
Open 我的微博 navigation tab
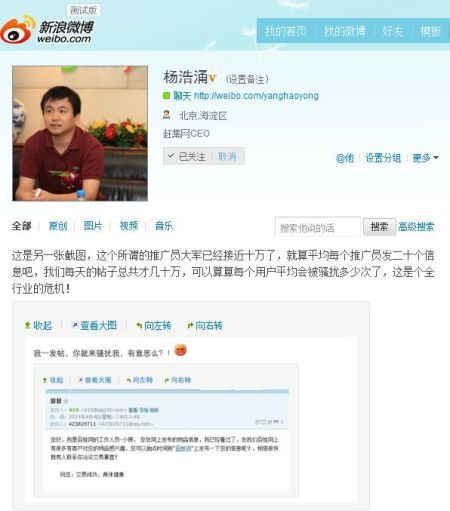point(345,31)
